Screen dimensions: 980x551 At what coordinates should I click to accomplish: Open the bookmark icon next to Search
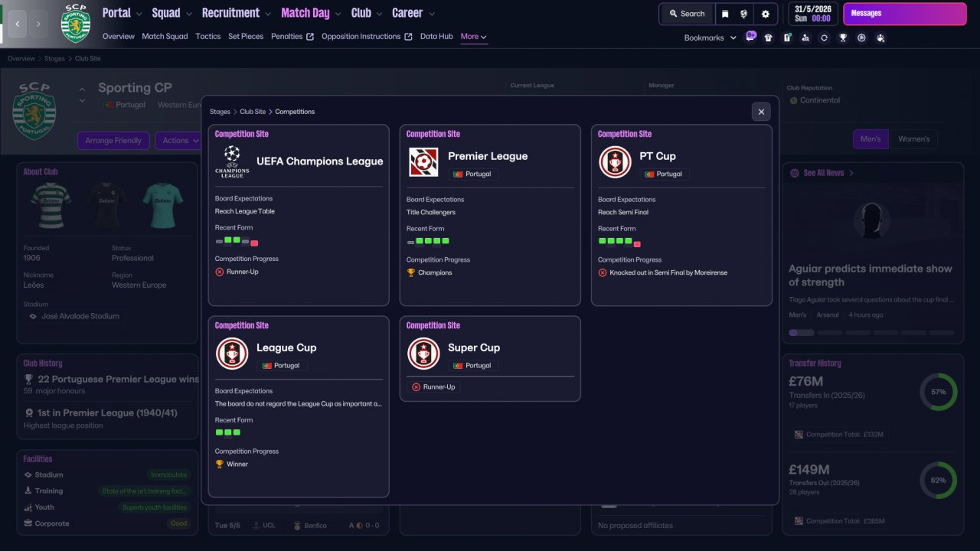pyautogui.click(x=725, y=14)
